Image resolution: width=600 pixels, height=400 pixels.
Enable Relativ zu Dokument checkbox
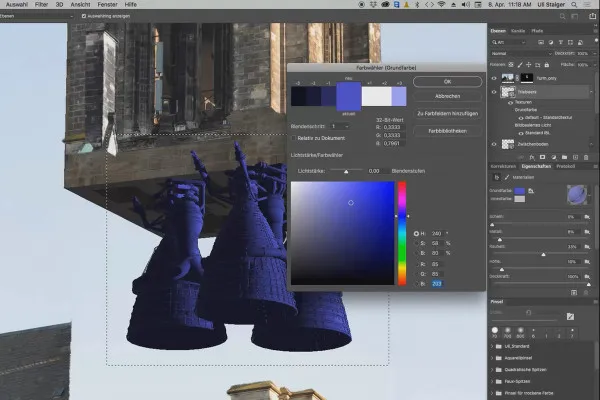click(294, 138)
